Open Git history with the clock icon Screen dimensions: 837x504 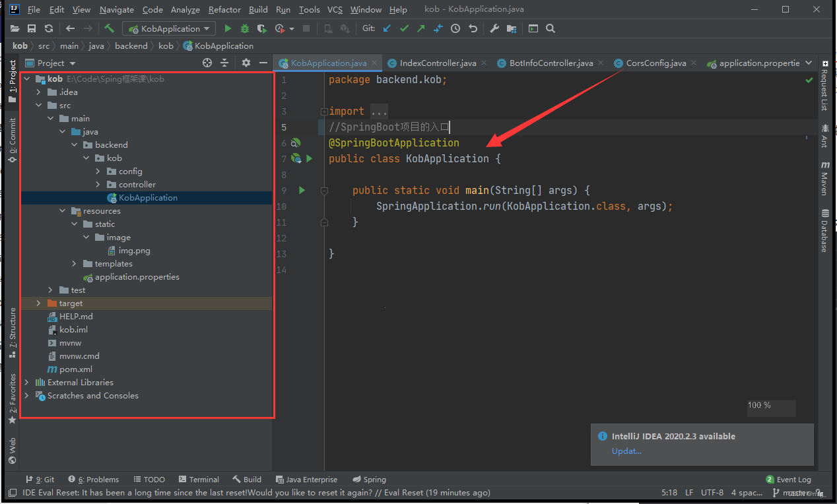(455, 28)
